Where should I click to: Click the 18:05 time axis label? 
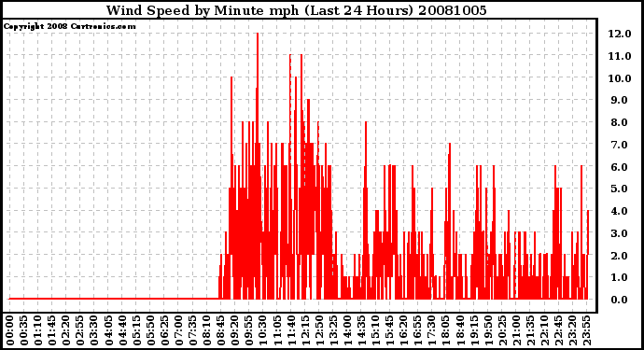445,330
